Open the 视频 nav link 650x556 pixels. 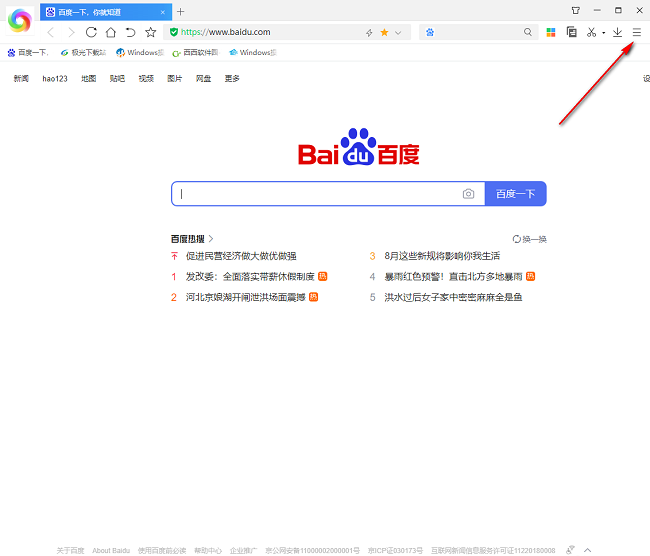(x=146, y=78)
